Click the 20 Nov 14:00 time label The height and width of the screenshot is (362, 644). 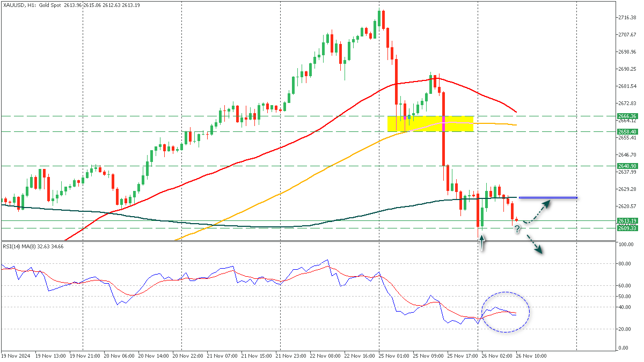tap(153, 356)
